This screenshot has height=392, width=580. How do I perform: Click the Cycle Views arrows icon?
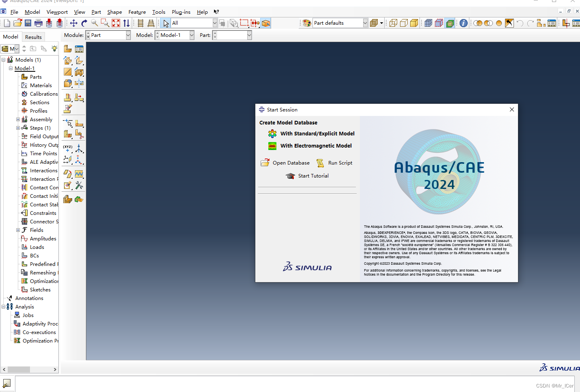(x=126, y=23)
